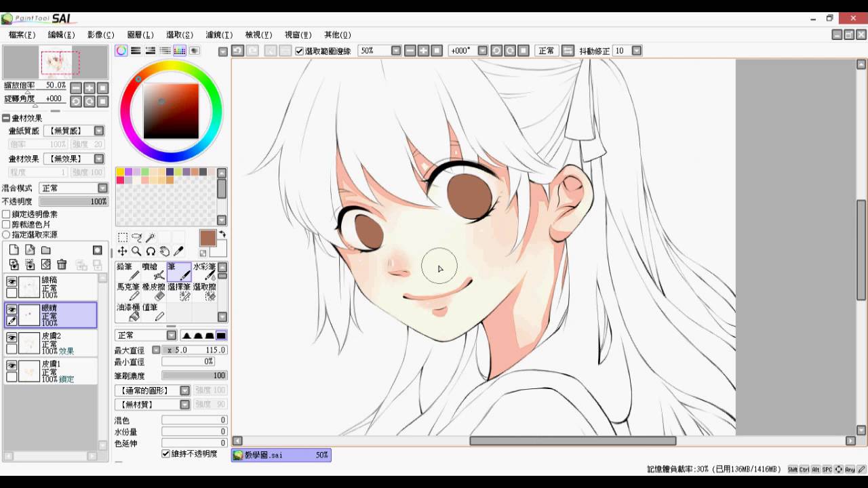Select the 水彩筆 watercolor brush tool
Image resolution: width=868 pixels, height=488 pixels.
coord(204,272)
